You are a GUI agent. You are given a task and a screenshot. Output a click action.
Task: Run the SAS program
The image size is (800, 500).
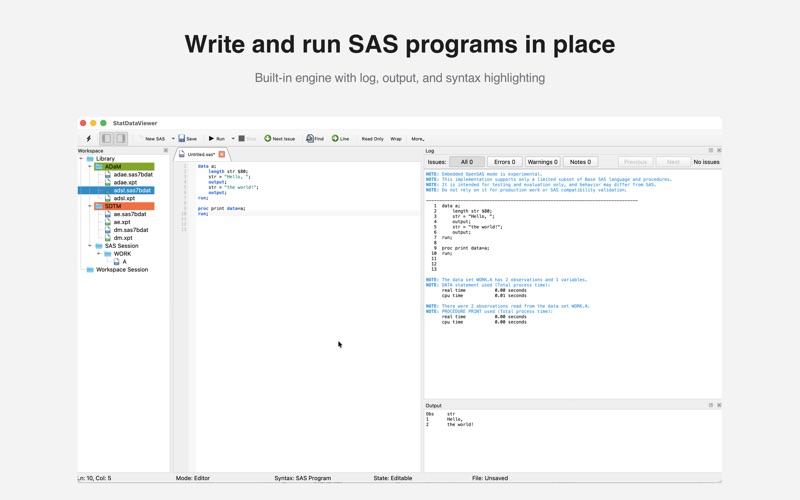[x=217, y=139]
